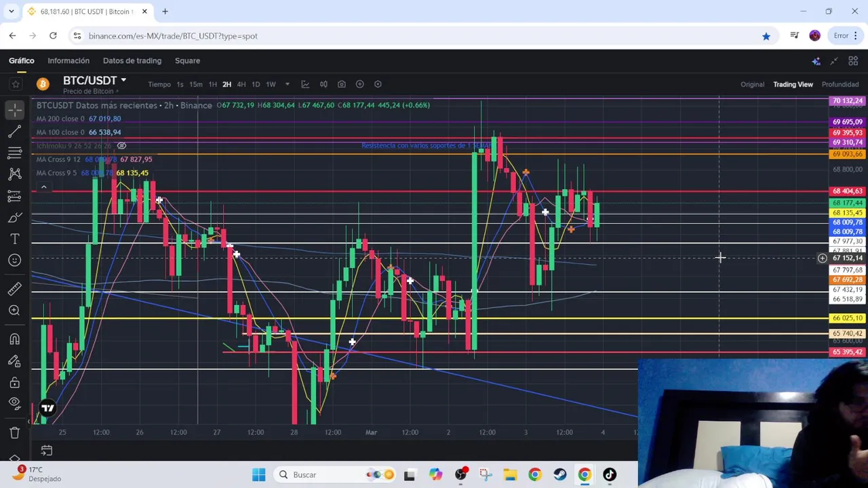Select the 2H interval
This screenshot has height=488, width=868.
(x=226, y=85)
